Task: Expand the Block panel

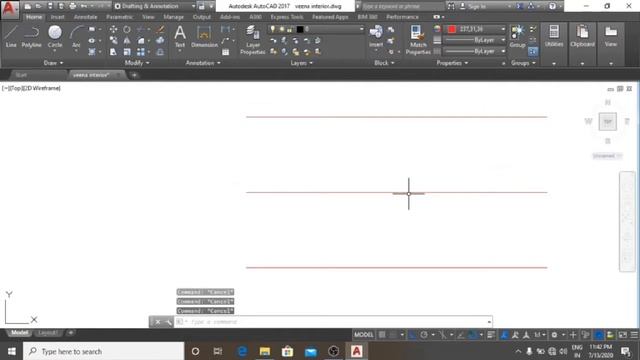Action: click(x=384, y=63)
